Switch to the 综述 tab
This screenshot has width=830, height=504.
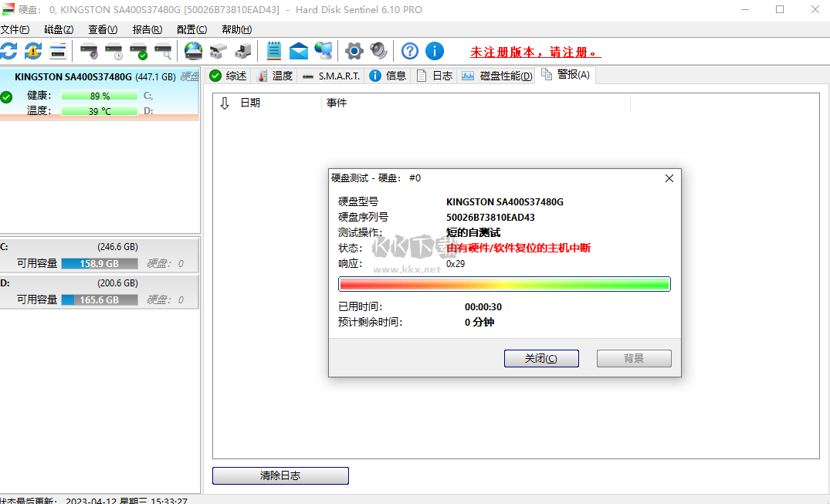tap(229, 76)
